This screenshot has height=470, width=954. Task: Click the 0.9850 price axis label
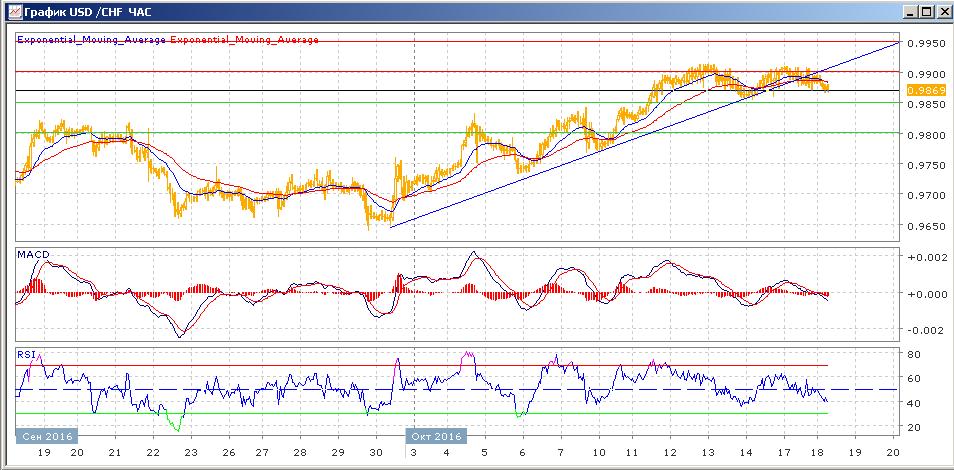[926, 104]
